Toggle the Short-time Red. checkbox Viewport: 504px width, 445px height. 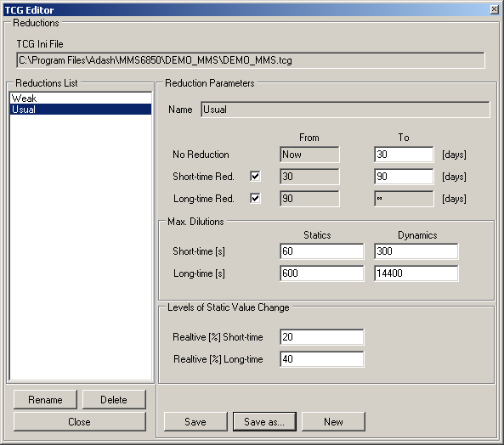tap(255, 177)
